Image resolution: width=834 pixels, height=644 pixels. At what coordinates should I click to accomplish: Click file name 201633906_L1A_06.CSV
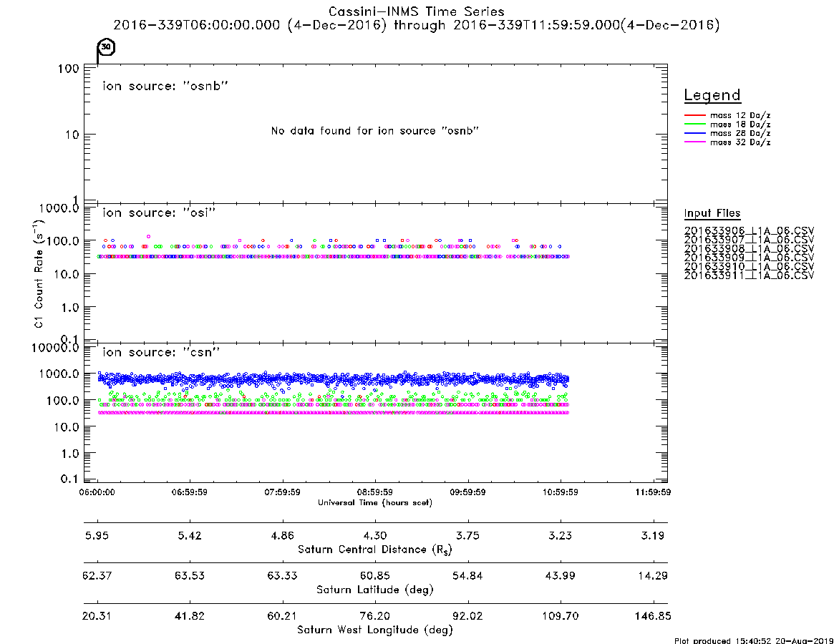pos(749,231)
